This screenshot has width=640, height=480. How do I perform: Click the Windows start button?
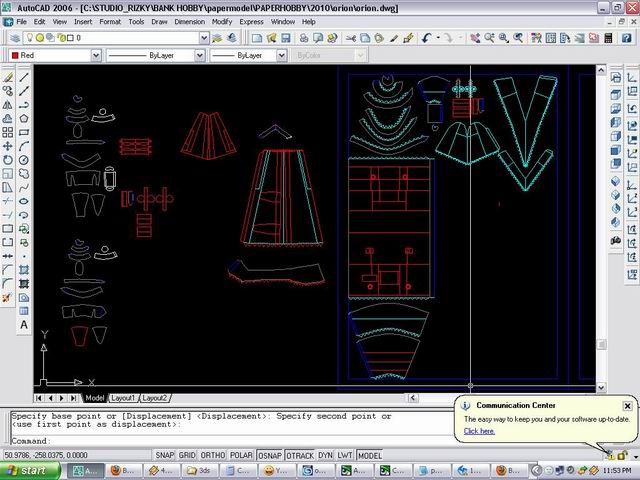[x=31, y=471]
